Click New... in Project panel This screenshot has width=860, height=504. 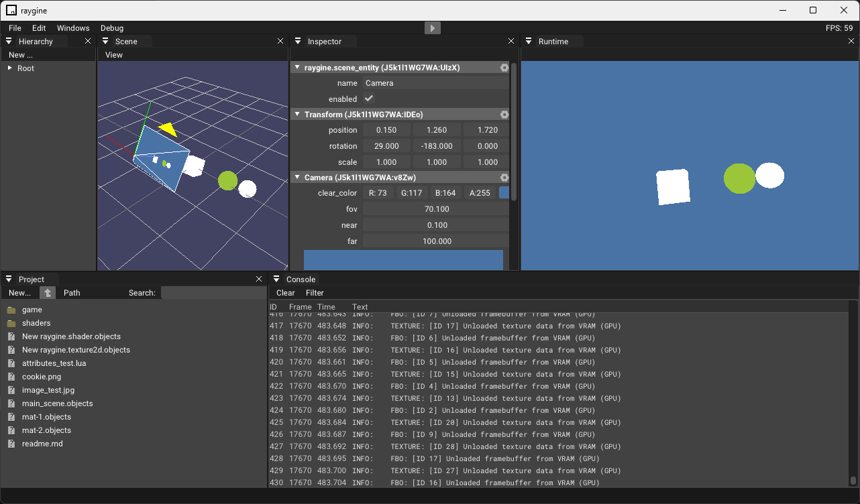point(19,293)
